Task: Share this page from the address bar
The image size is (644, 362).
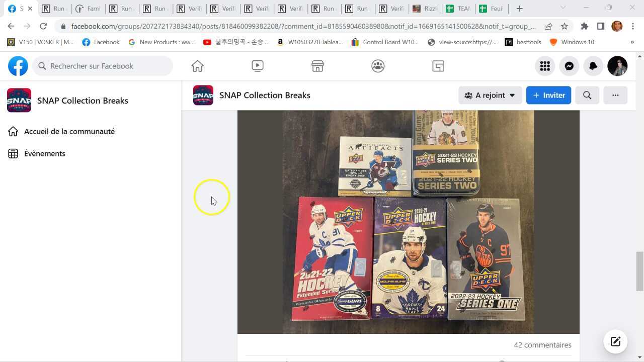Action: pyautogui.click(x=548, y=26)
